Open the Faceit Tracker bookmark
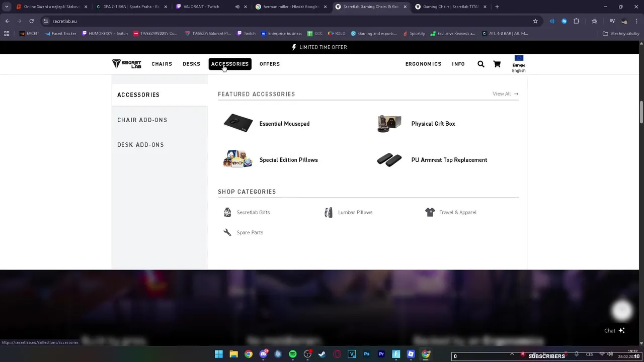 (60, 34)
